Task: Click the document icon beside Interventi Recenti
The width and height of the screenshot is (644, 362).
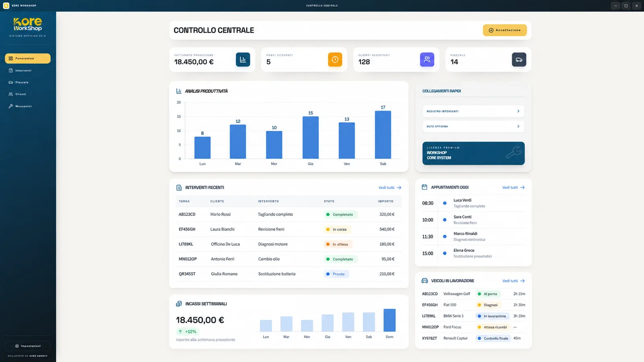Action: (x=179, y=187)
